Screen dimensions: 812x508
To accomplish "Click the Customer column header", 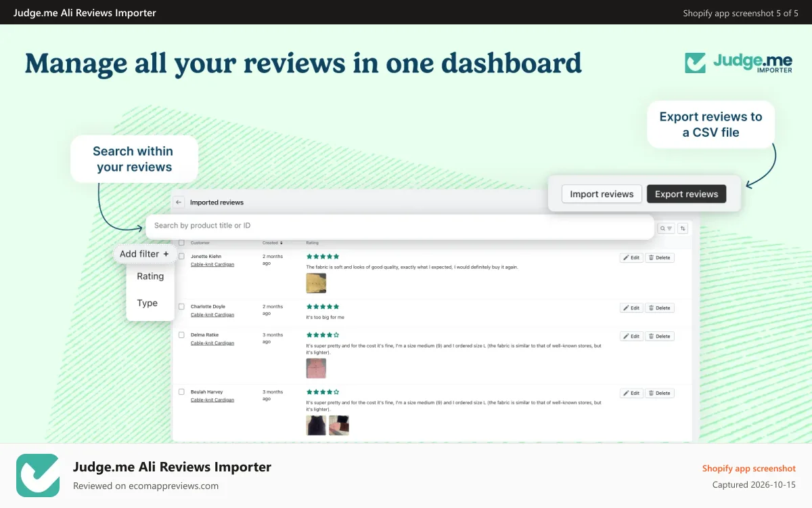I will pos(200,242).
